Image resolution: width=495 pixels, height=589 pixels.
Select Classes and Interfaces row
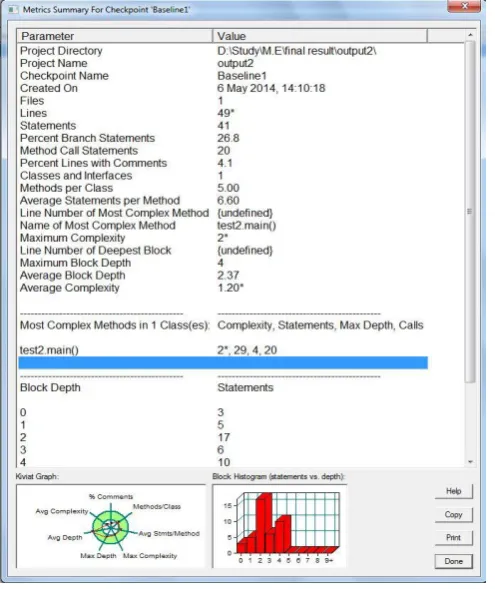click(223, 175)
